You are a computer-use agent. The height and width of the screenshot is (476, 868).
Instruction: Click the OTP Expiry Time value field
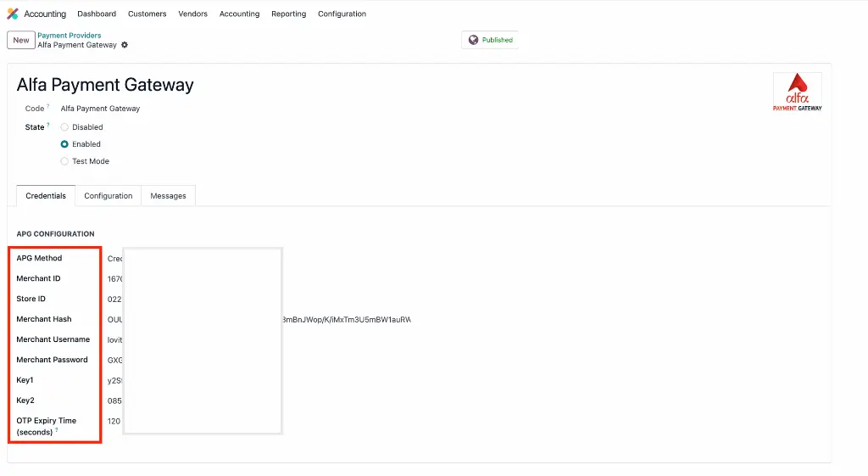115,421
